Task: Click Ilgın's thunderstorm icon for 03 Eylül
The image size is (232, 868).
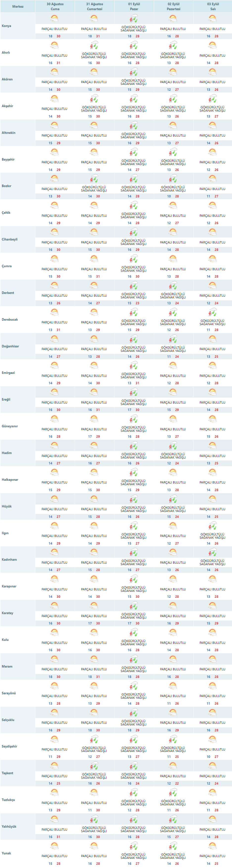Action: pos(212,526)
